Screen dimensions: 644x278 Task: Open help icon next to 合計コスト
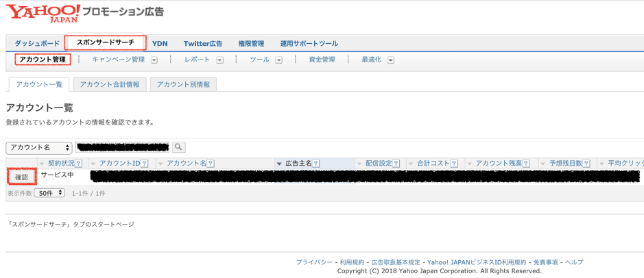454,164
